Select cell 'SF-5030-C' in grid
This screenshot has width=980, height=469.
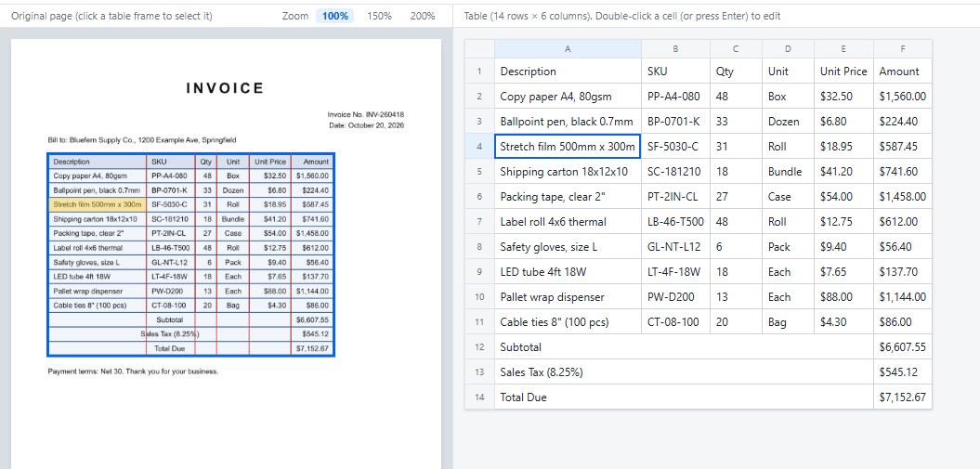[x=675, y=147]
